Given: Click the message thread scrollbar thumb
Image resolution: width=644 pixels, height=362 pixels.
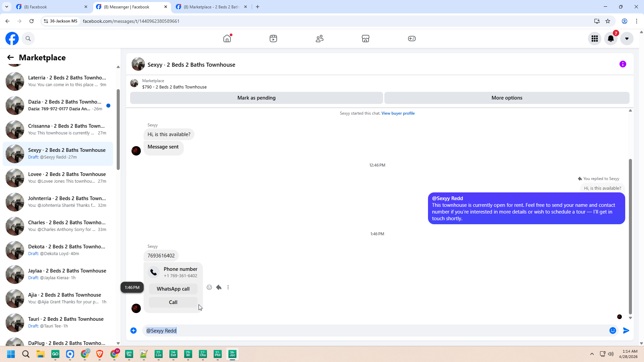Looking at the screenshot, I should [x=630, y=237].
